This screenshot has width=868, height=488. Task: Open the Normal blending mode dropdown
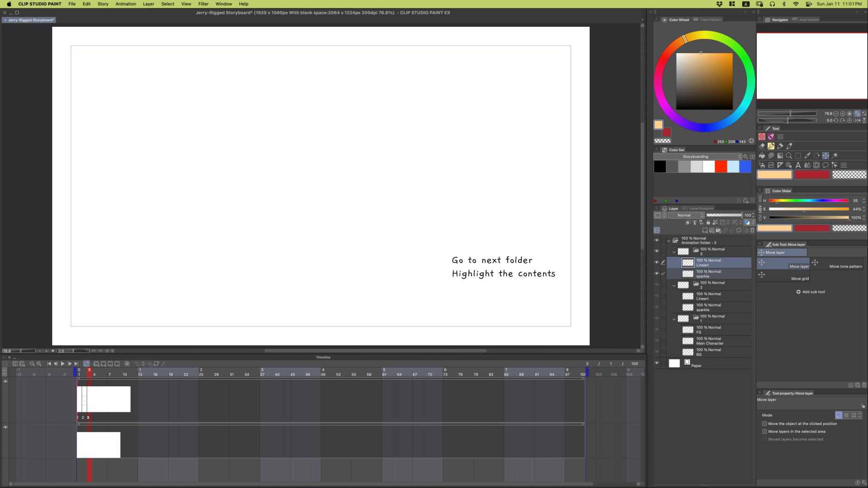[x=686, y=215]
